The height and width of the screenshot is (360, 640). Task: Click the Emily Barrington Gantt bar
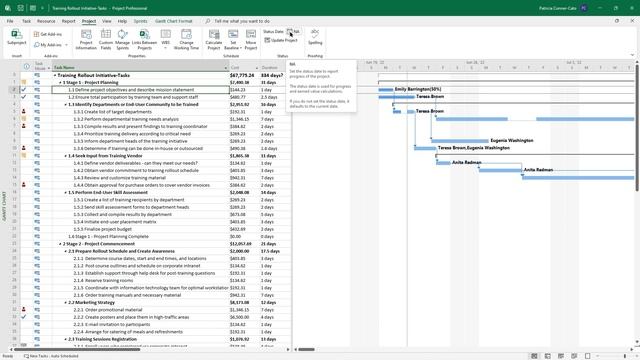point(385,89)
